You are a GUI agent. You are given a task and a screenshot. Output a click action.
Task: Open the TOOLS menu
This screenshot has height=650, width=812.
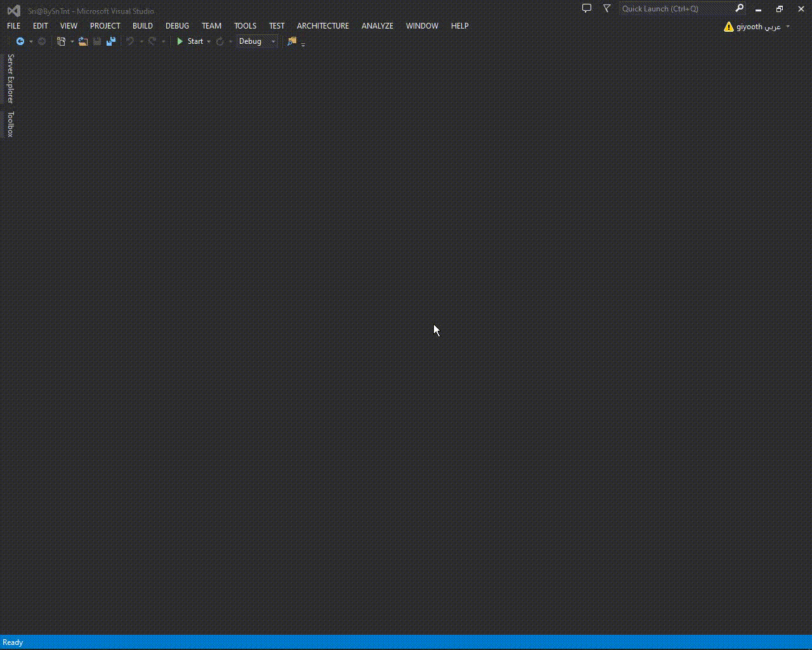(x=245, y=26)
